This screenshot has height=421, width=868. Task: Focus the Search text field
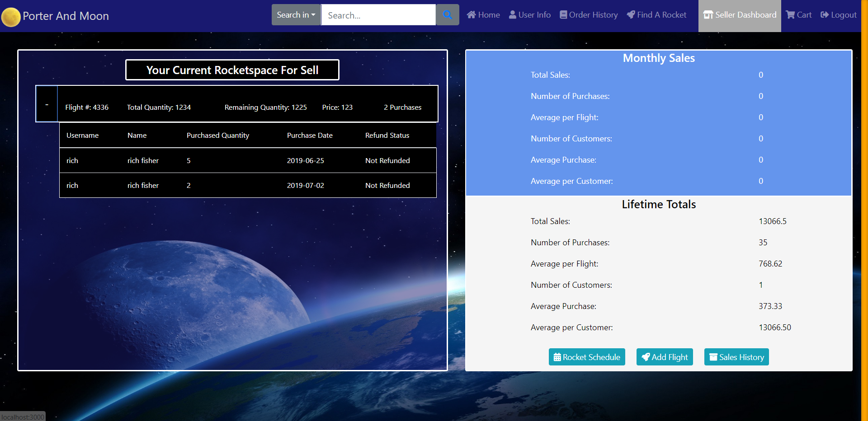click(x=378, y=15)
